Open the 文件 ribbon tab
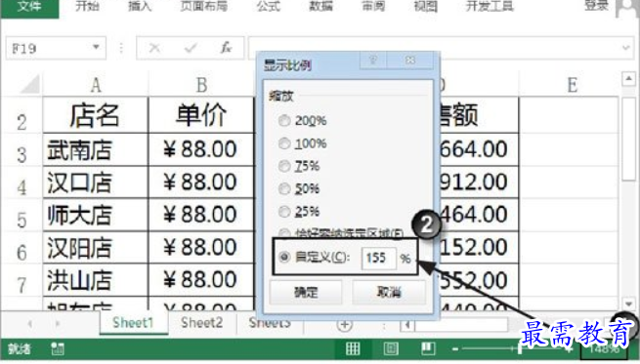Image resolution: width=640 pixels, height=364 pixels. pyautogui.click(x=29, y=8)
